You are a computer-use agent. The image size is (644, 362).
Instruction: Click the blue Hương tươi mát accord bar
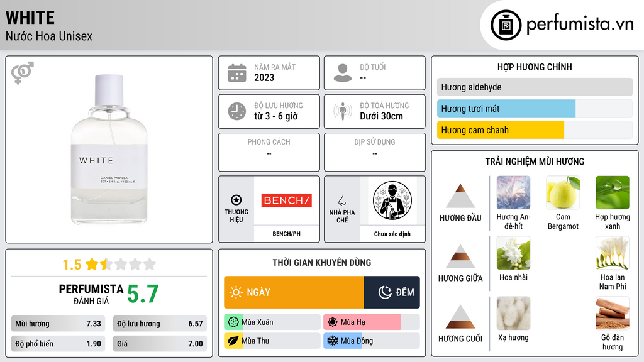pyautogui.click(x=506, y=109)
